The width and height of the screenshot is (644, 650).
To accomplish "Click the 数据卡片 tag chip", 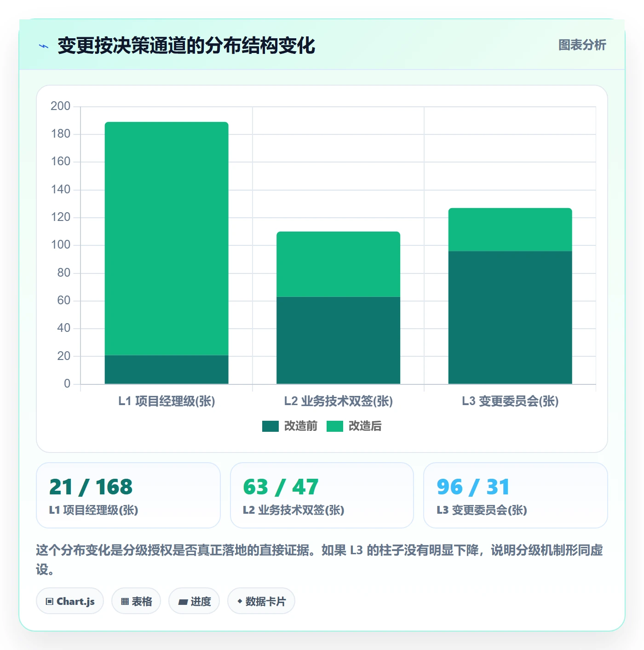I will (x=261, y=601).
